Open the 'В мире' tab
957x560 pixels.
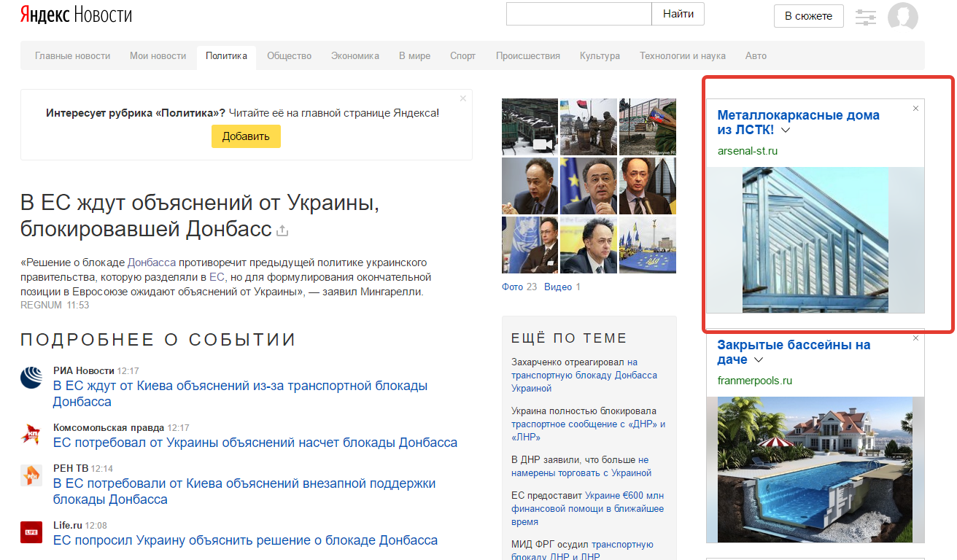[x=414, y=56]
